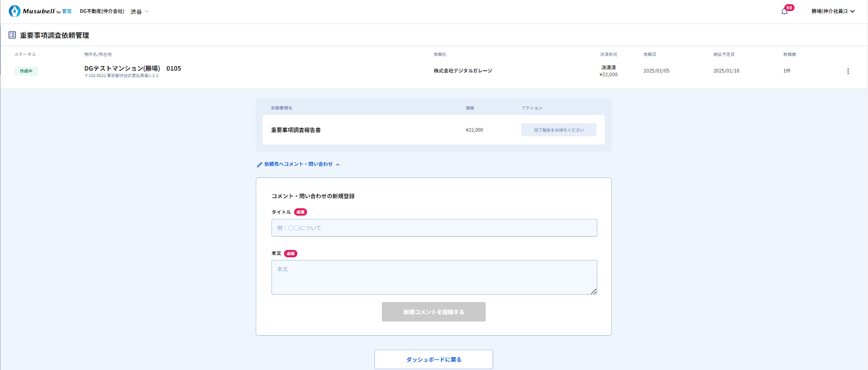Image resolution: width=868 pixels, height=370 pixels.
Task: Click the 重要事項調査報告書 document row
Action: [x=296, y=130]
